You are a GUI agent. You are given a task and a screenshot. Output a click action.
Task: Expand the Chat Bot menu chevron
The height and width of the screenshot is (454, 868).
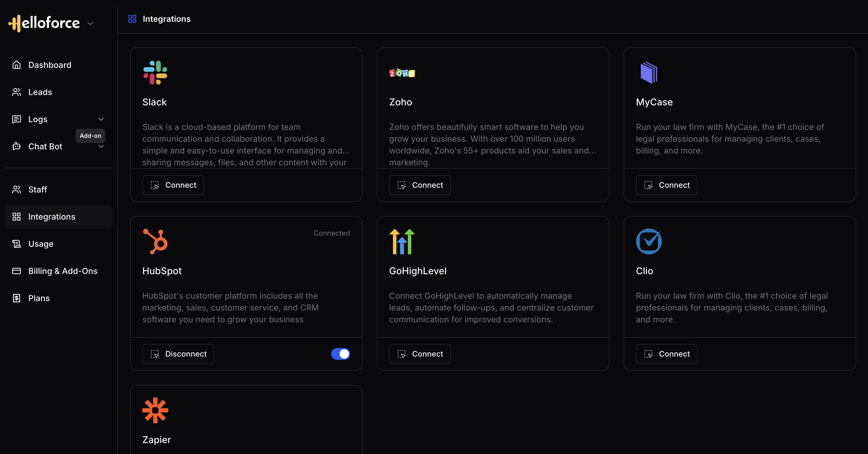pos(101,146)
